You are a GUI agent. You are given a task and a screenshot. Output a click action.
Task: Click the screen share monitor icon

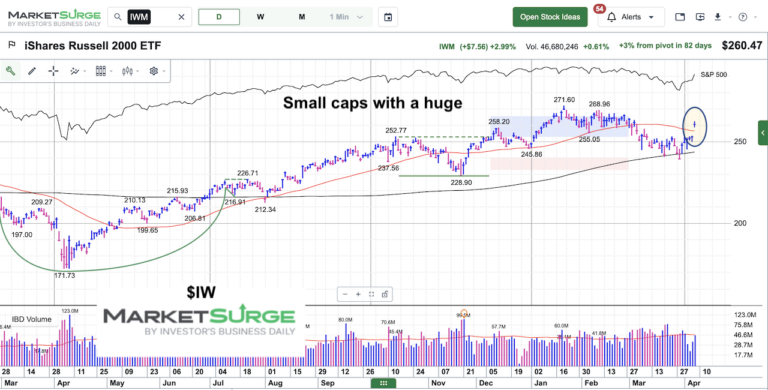[x=700, y=17]
